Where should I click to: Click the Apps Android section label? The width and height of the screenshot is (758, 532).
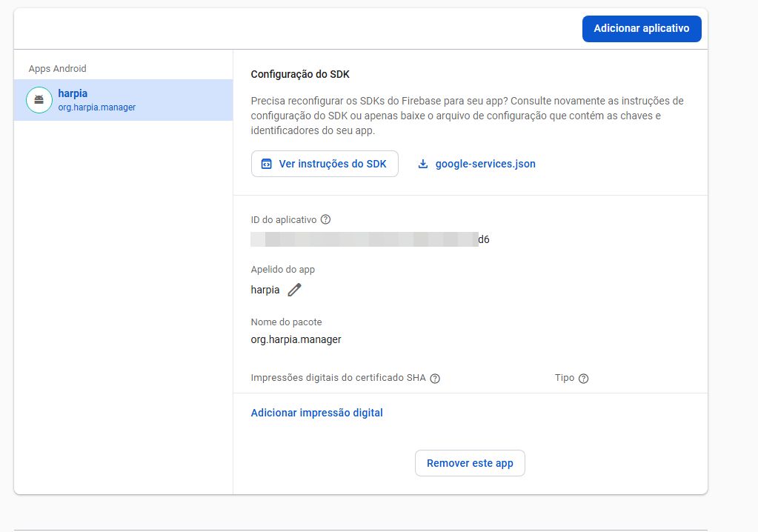[x=57, y=69]
